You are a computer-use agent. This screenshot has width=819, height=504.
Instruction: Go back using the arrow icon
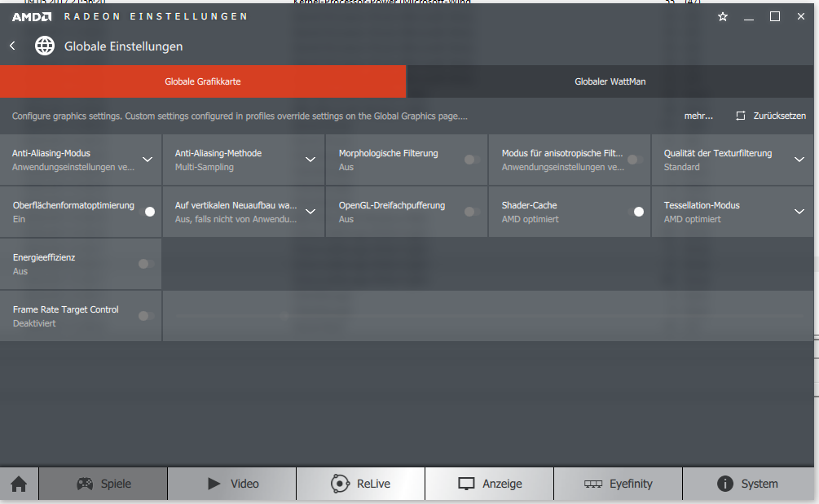point(12,46)
